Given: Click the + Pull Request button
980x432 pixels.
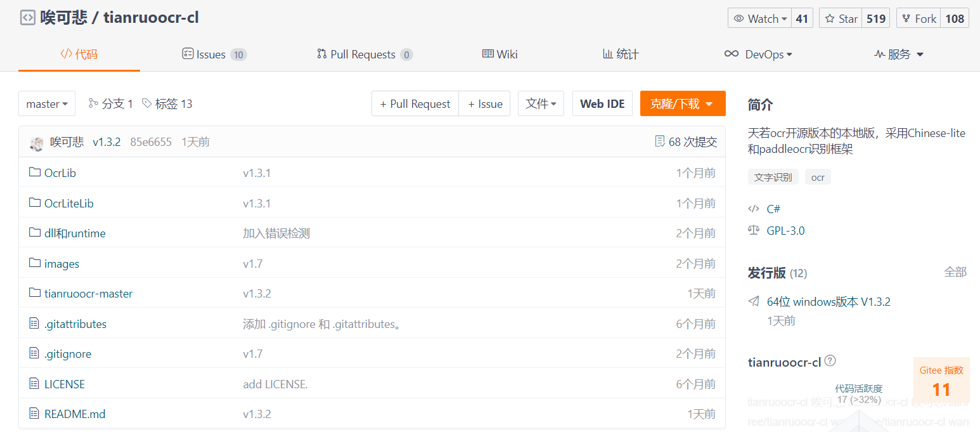Looking at the screenshot, I should click(415, 103).
